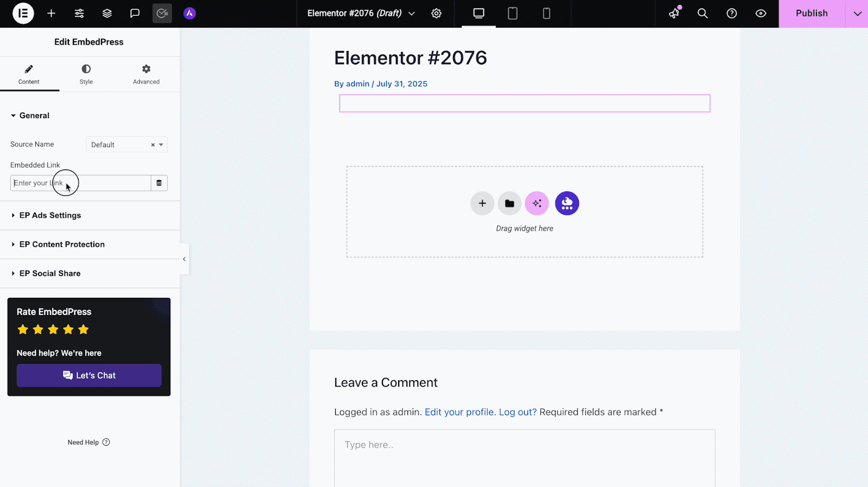Switch to tablet preview mode
Image resolution: width=868 pixels, height=487 pixels.
tap(512, 14)
